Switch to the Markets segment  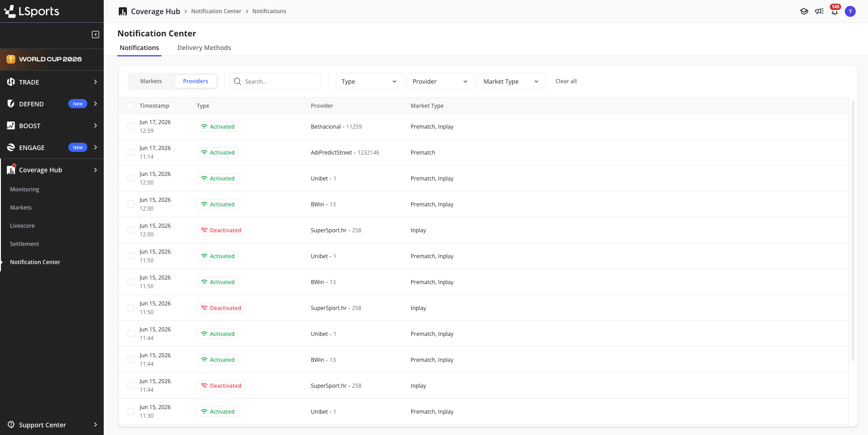pos(151,81)
